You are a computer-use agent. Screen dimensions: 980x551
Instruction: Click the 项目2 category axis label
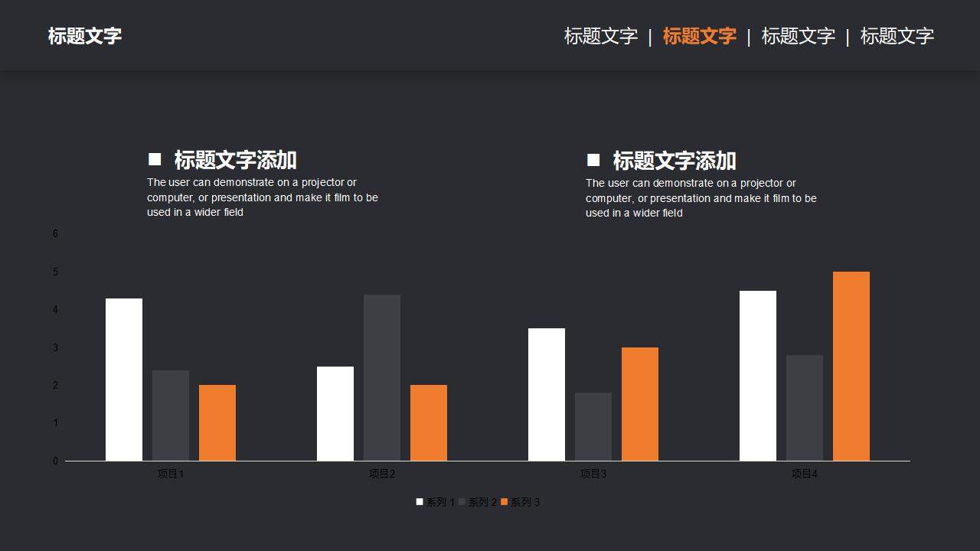382,474
